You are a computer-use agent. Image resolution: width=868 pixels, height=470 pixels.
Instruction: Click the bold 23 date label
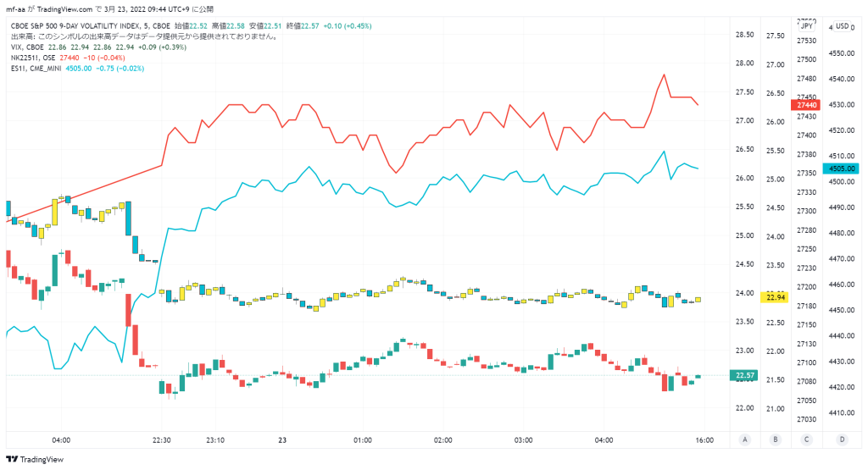pyautogui.click(x=282, y=440)
